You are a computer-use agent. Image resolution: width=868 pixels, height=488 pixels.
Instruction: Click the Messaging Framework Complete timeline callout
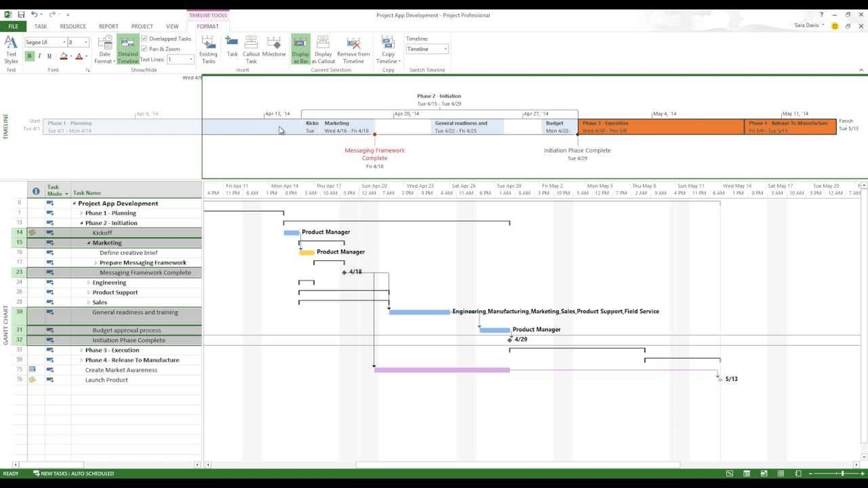[x=375, y=154]
